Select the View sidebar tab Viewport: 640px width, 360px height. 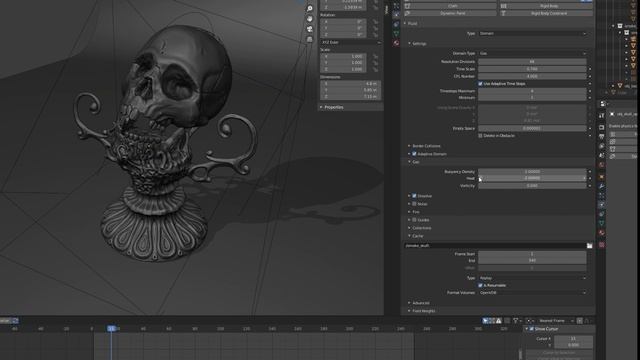387,9
